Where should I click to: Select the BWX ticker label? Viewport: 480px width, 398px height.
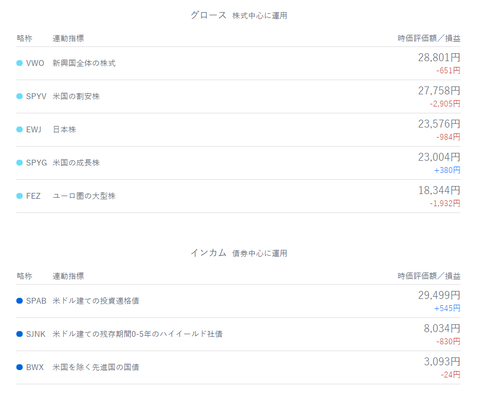pyautogui.click(x=35, y=367)
